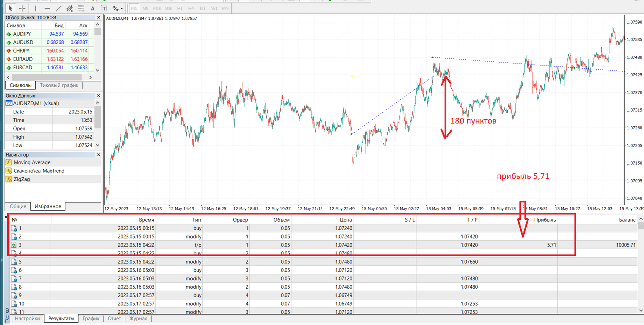Screen dimensions: 644x325
Task: Switch chart to D1 timeframe
Action: (x=202, y=8)
